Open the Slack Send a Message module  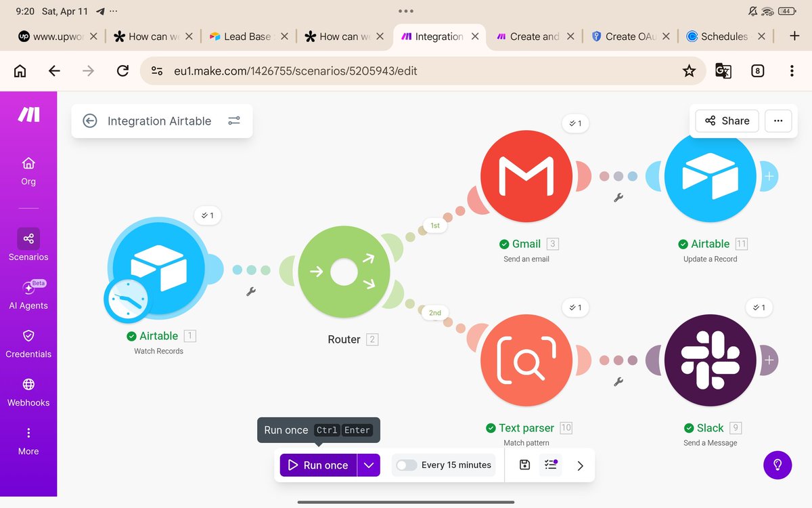pos(710,360)
